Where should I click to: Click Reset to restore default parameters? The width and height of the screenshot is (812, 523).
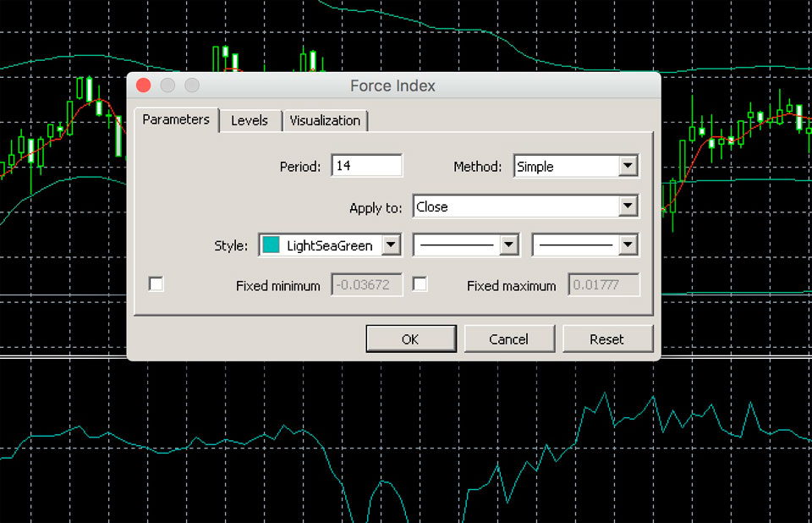606,339
